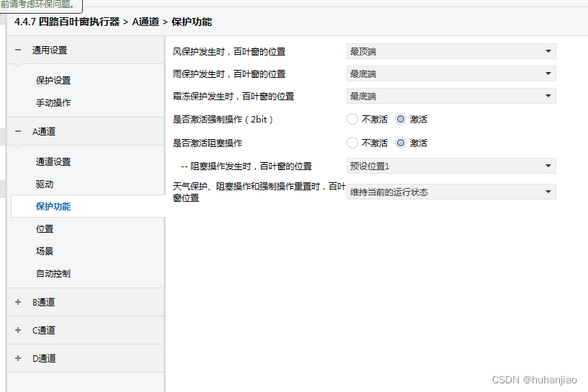Select 不激活 for 阻塞操作

click(x=352, y=143)
